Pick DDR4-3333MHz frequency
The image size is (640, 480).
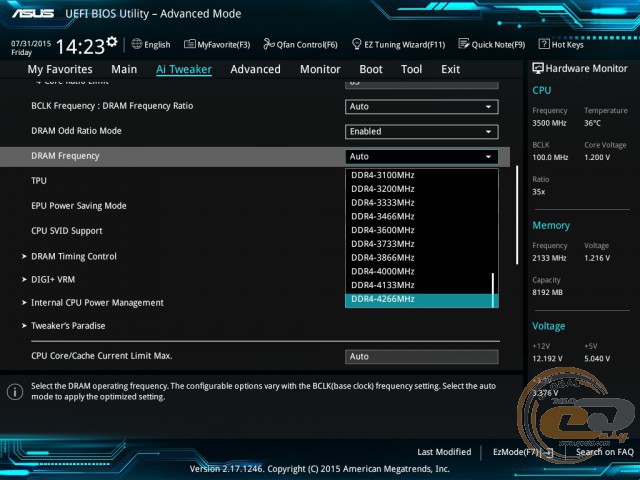coord(422,203)
